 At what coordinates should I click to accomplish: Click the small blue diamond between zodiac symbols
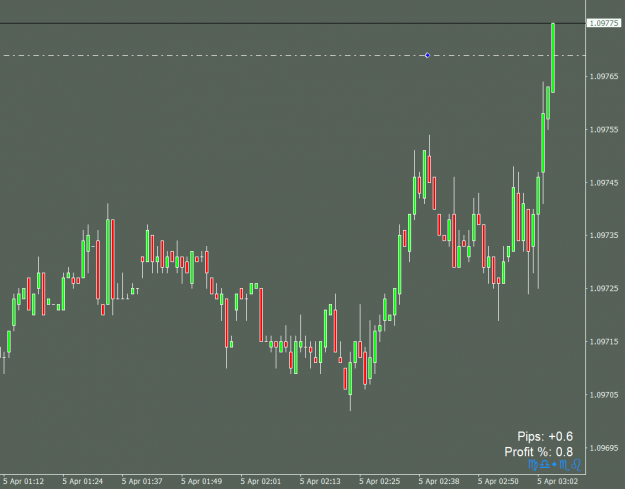pos(554,464)
